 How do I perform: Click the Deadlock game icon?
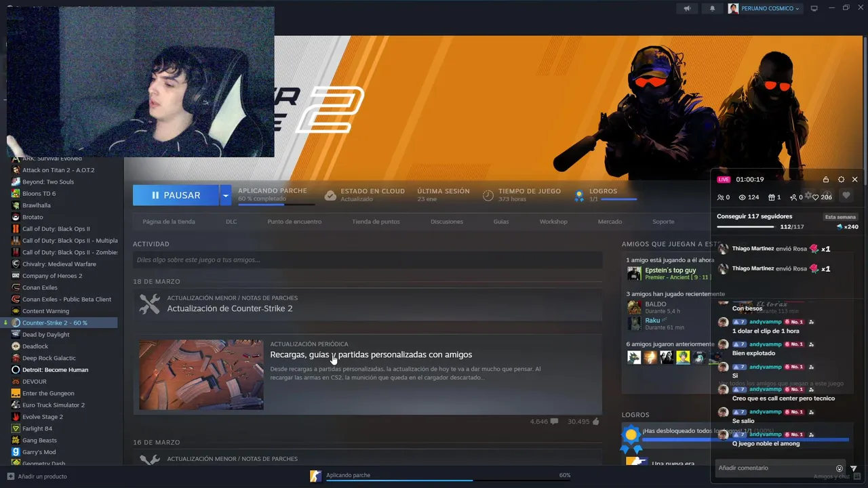(16, 346)
